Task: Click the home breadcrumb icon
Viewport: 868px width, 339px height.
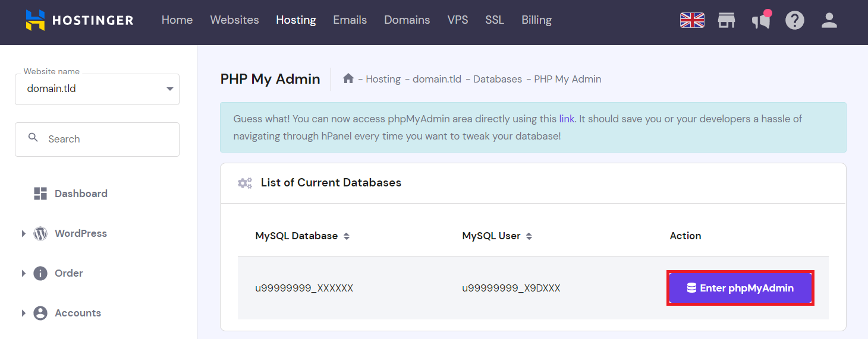Action: (x=348, y=78)
